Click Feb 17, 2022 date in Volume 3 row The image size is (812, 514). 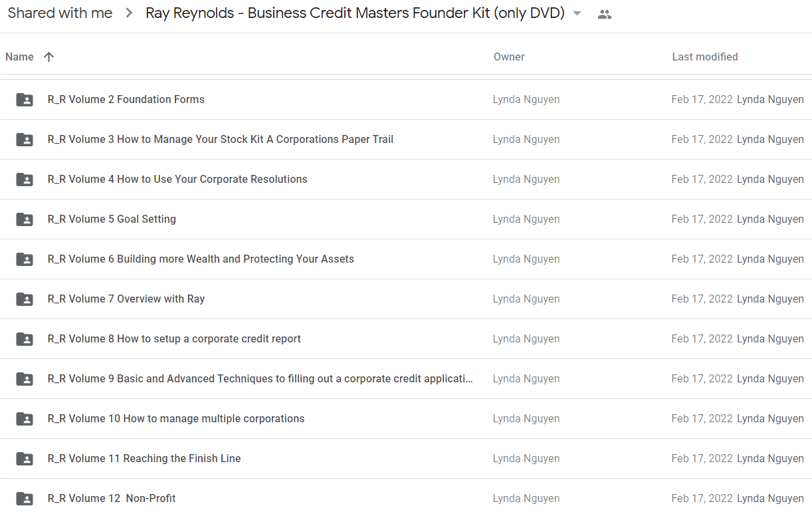pos(702,140)
